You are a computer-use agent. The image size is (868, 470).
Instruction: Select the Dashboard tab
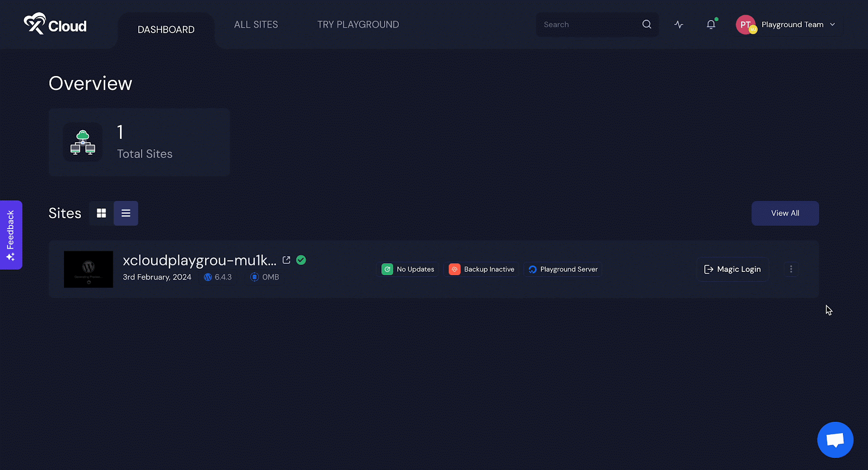pos(166,30)
